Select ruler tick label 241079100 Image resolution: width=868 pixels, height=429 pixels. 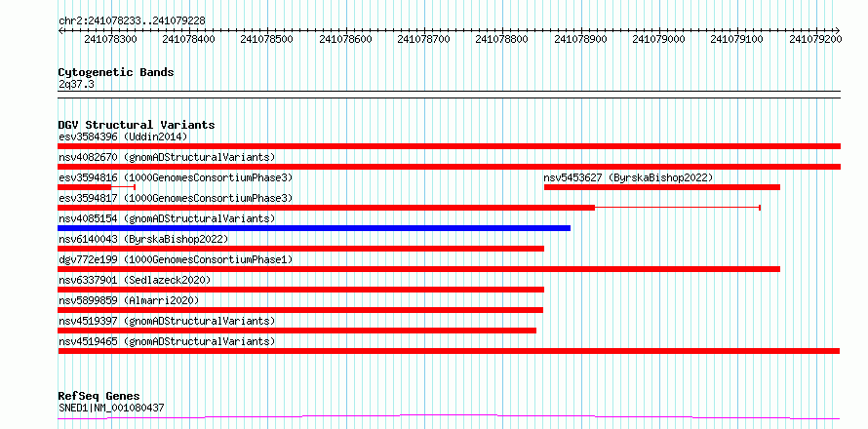[736, 40]
